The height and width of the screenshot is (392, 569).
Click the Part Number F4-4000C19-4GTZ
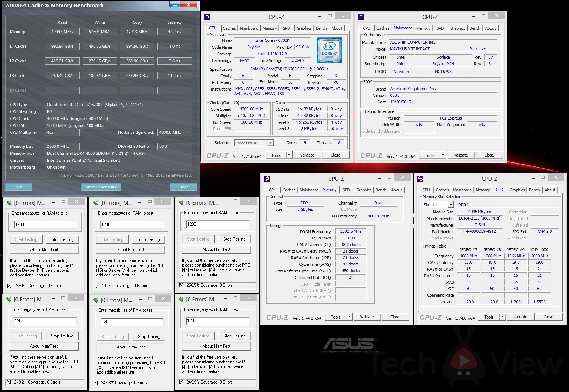(x=479, y=232)
